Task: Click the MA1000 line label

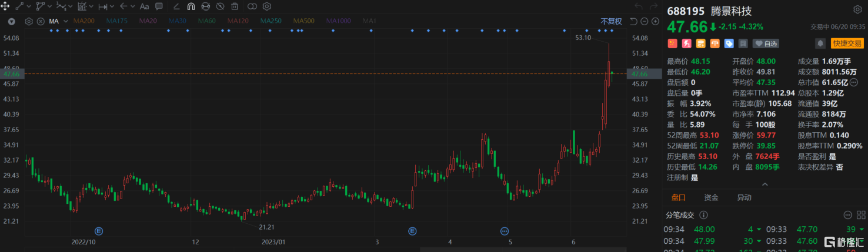Action: tap(338, 21)
